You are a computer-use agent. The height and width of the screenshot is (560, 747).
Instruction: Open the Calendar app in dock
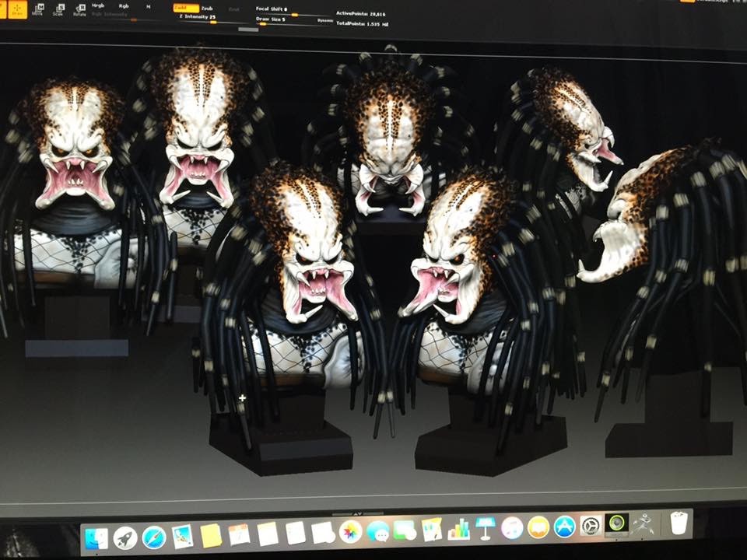tap(239, 535)
